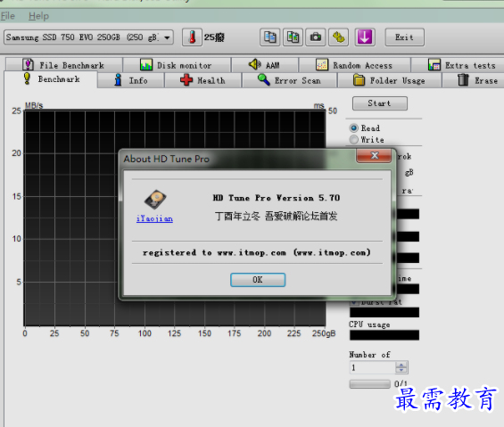The width and height of the screenshot is (504, 427).
Task: Click the File Benchmark tab icon
Action: coord(29,64)
